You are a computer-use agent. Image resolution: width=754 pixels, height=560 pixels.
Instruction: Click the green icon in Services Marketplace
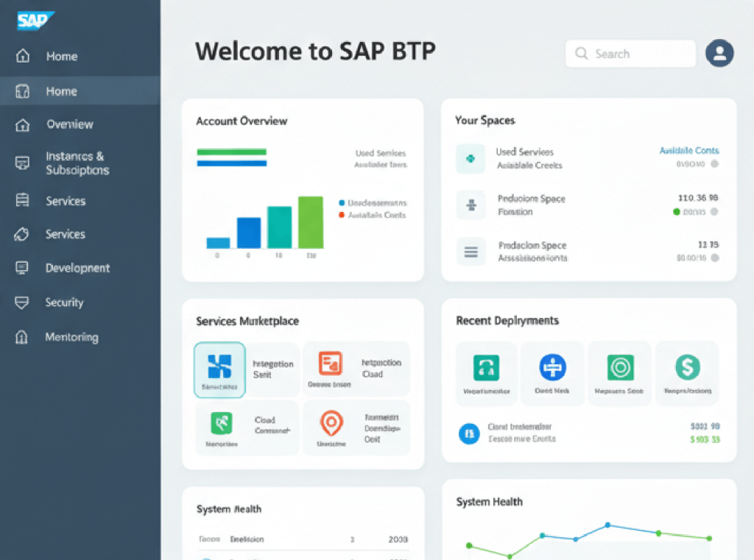pyautogui.click(x=222, y=423)
